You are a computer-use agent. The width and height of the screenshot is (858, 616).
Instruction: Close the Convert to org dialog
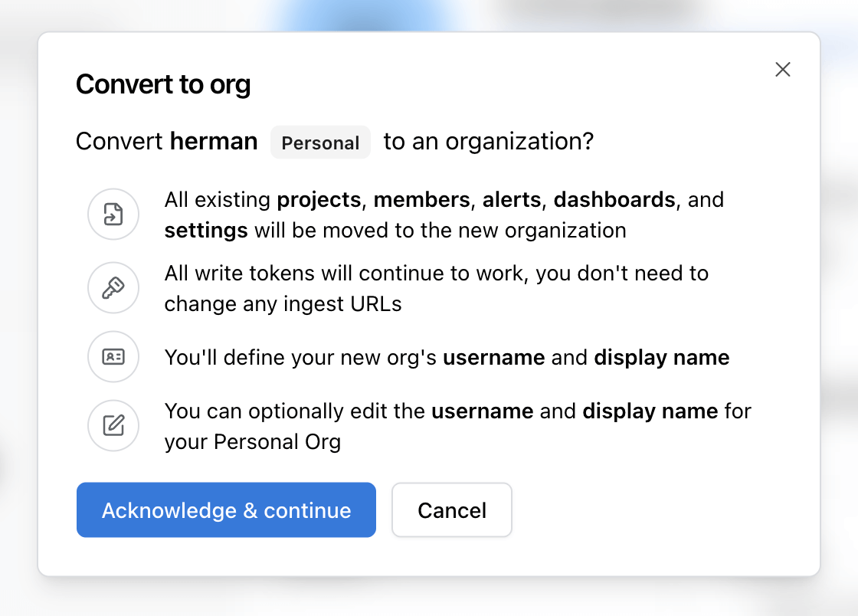(782, 69)
